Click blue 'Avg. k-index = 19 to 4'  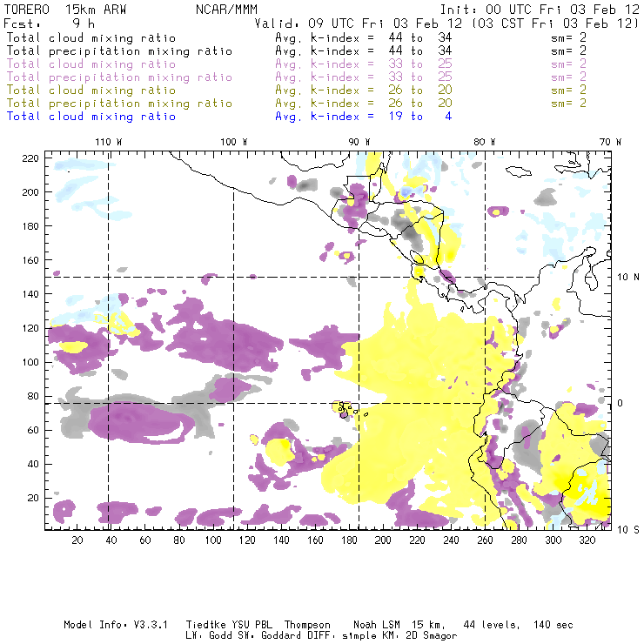coord(364,117)
